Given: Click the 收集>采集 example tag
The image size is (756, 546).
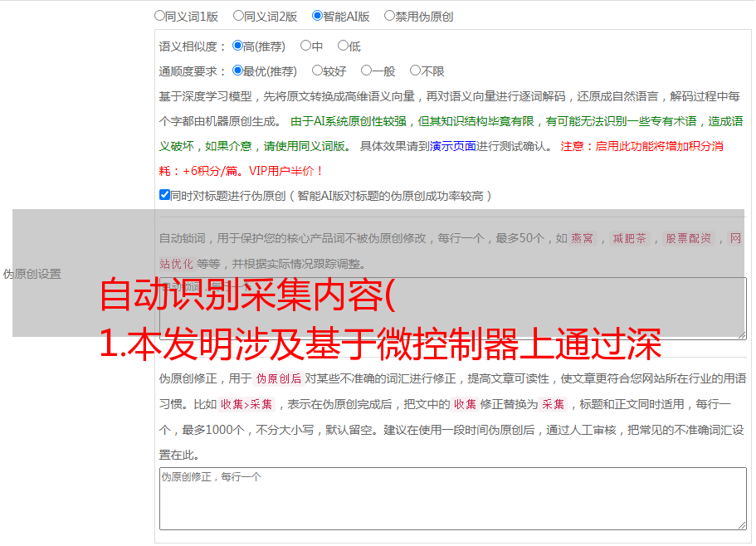Looking at the screenshot, I should coord(246,405).
